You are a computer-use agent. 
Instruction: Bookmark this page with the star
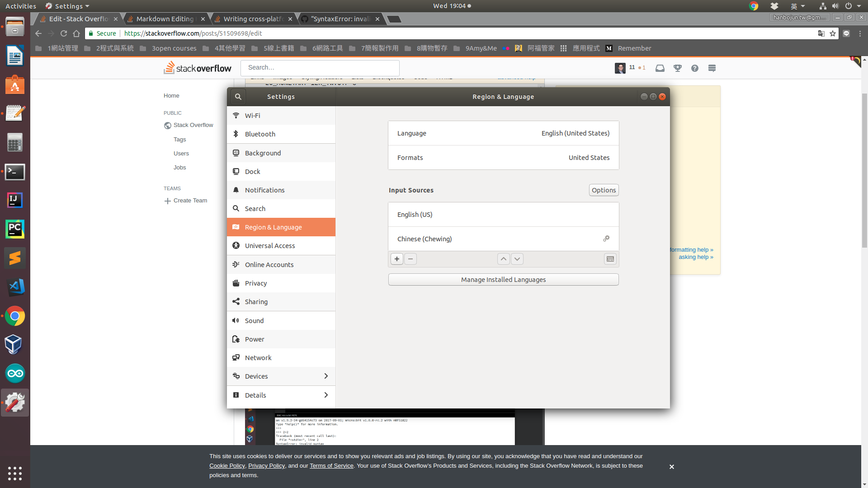coord(832,33)
